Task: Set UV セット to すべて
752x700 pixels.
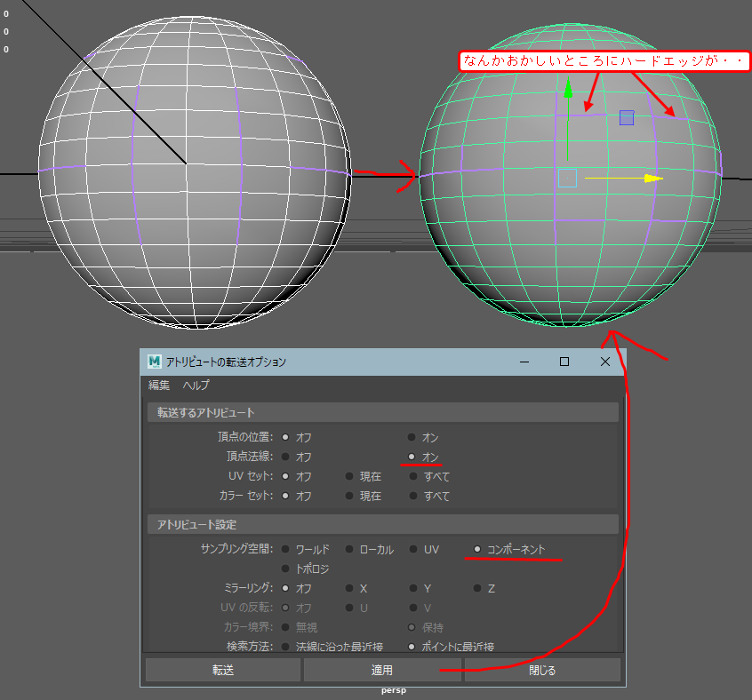Action: (x=411, y=476)
